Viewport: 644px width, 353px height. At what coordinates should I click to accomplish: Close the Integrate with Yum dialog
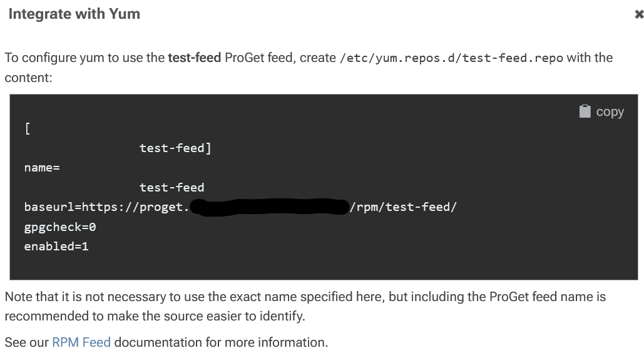(x=638, y=15)
